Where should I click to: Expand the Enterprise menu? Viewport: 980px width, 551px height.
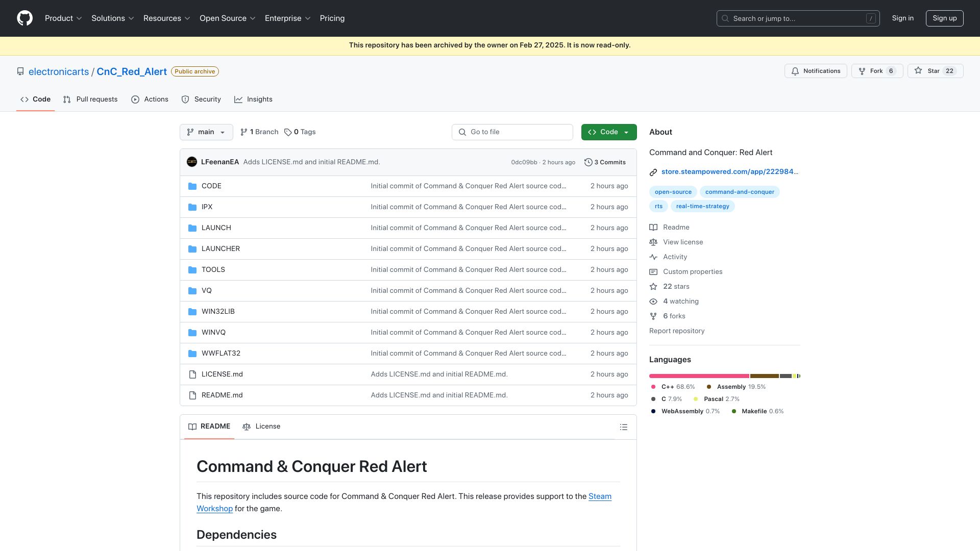click(x=288, y=18)
